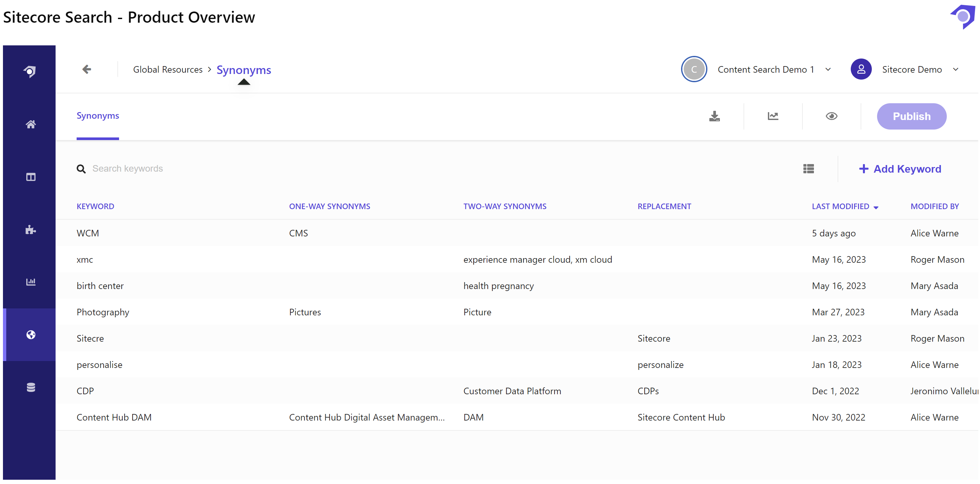Viewport: 980px width, 484px height.
Task: Expand the Sitecore Demo user menu
Action: click(x=955, y=69)
